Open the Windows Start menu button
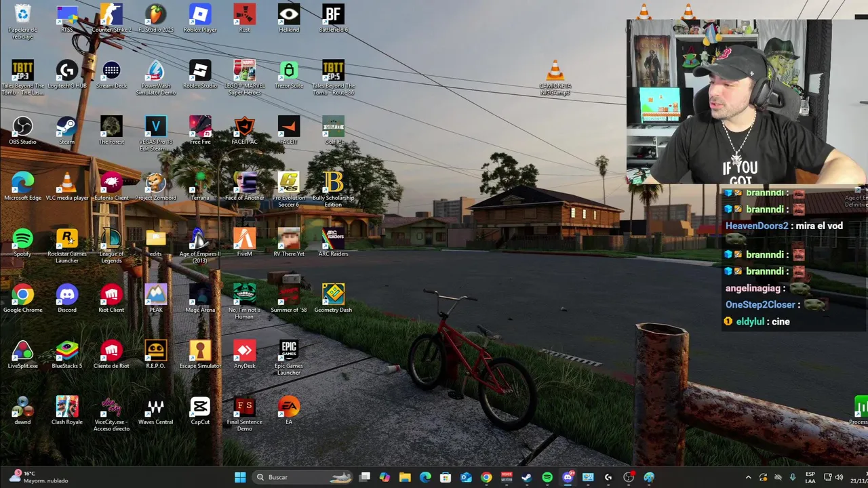The image size is (868, 488). (x=240, y=477)
